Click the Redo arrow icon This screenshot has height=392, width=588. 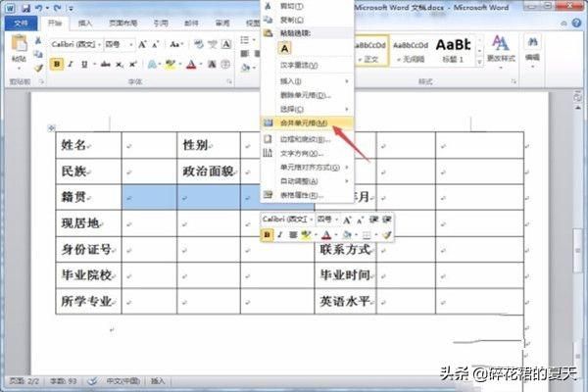(58, 8)
